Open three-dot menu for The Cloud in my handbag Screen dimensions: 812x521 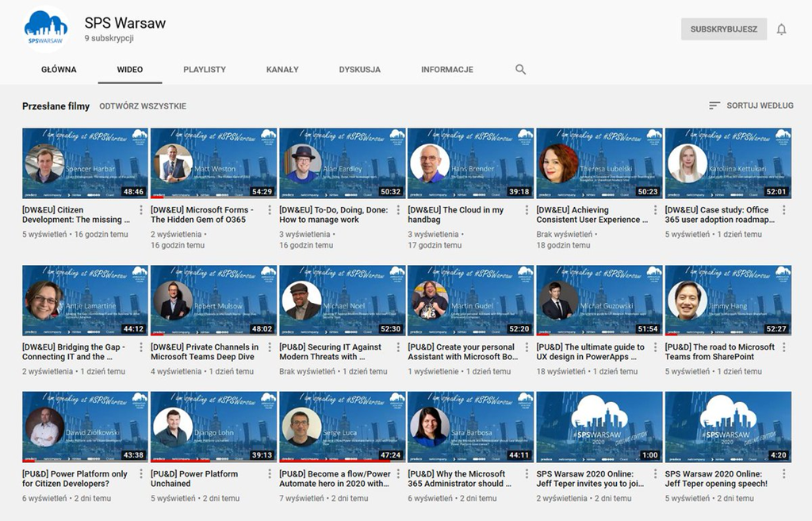pyautogui.click(x=527, y=210)
